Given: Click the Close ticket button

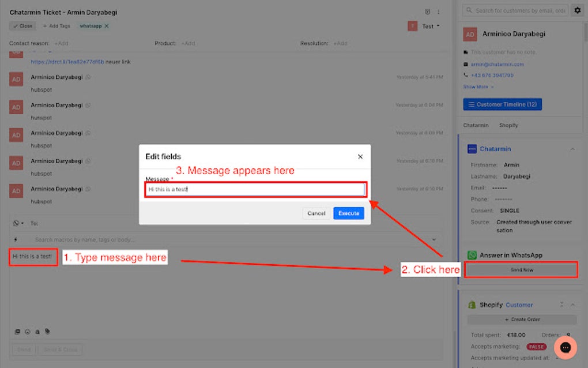Looking at the screenshot, I should 22,26.
